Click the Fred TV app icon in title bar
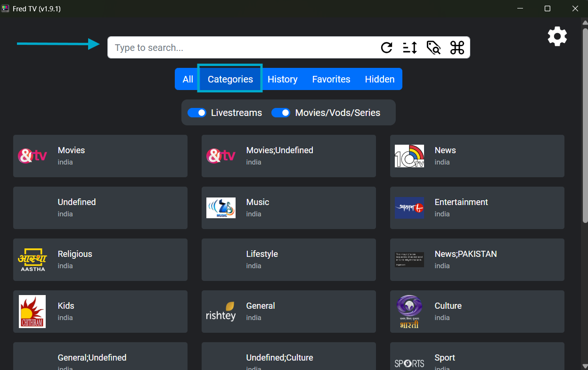588x370 pixels. (5, 9)
